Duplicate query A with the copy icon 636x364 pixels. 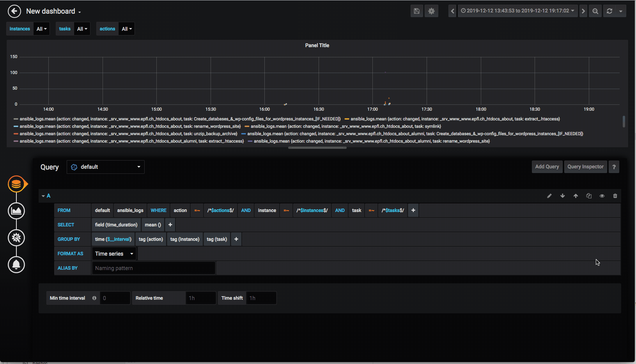click(x=589, y=196)
